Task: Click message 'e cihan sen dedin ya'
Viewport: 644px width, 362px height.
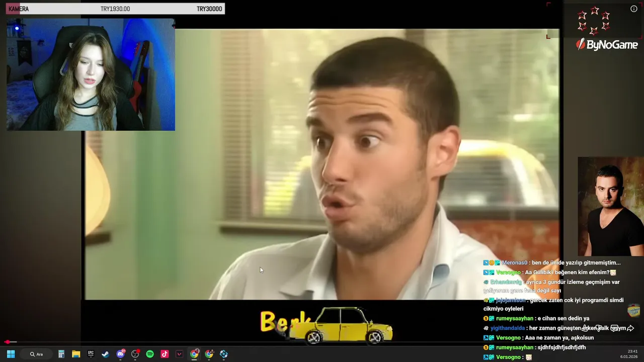Action: (563, 318)
